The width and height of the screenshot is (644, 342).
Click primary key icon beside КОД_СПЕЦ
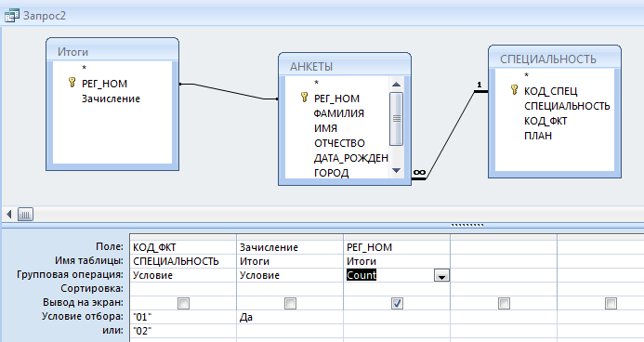[x=514, y=90]
